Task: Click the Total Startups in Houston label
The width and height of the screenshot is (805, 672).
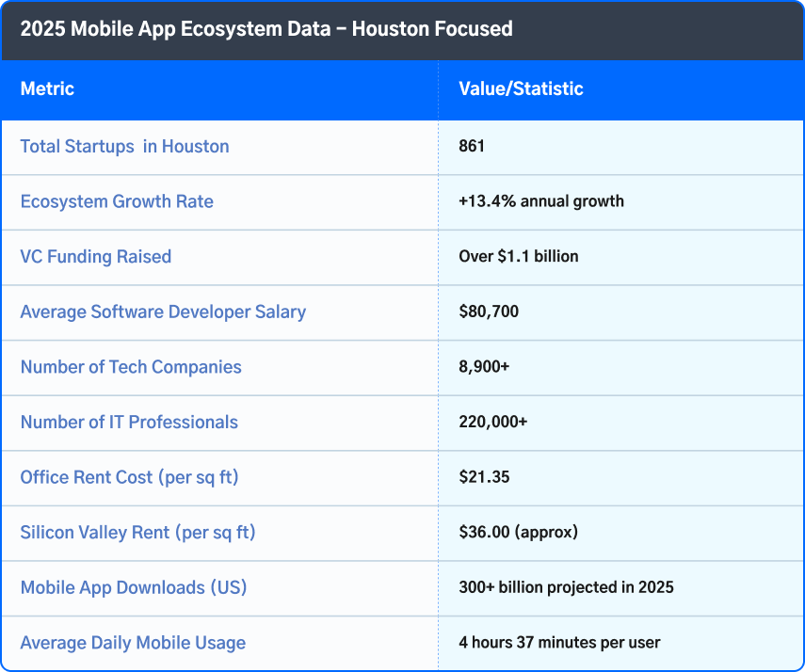Action: 124,147
